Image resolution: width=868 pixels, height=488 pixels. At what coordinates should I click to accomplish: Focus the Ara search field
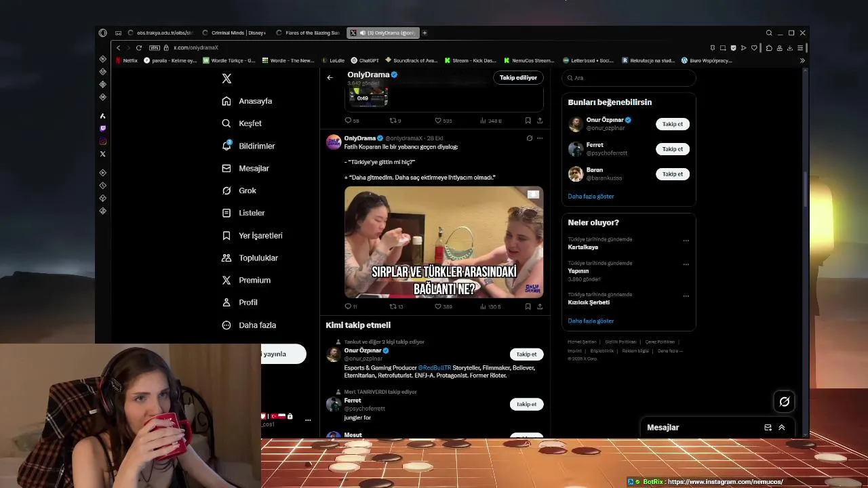pyautogui.click(x=629, y=78)
